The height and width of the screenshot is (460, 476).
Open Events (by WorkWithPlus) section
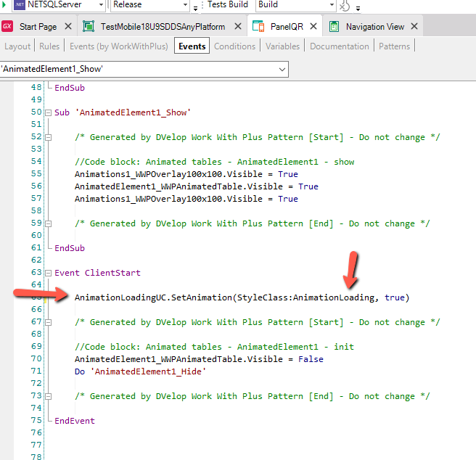[x=119, y=46]
